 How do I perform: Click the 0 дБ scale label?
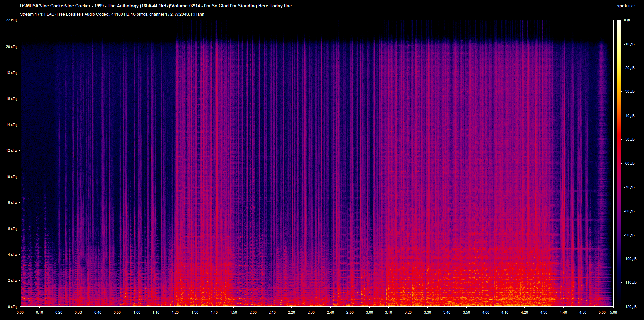(x=628, y=20)
